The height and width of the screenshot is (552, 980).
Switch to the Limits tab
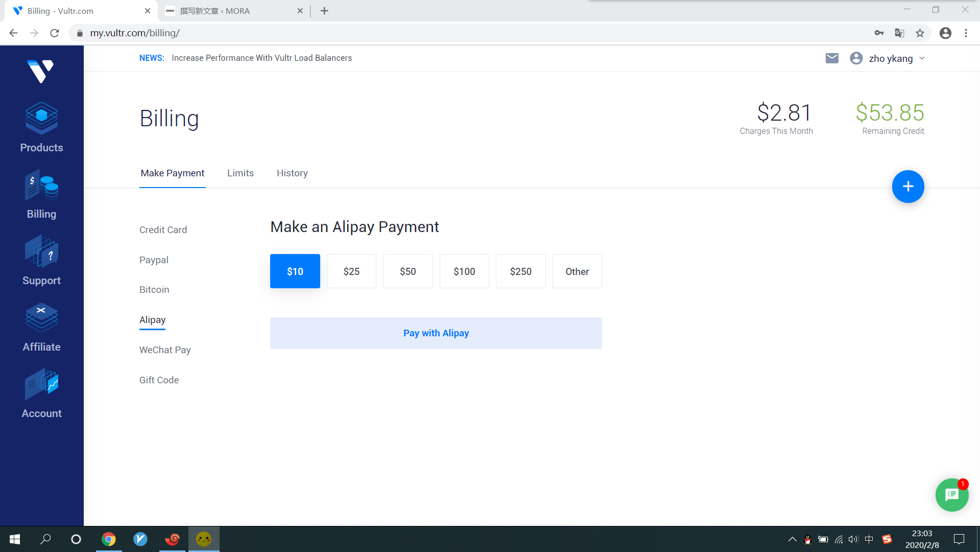point(241,173)
